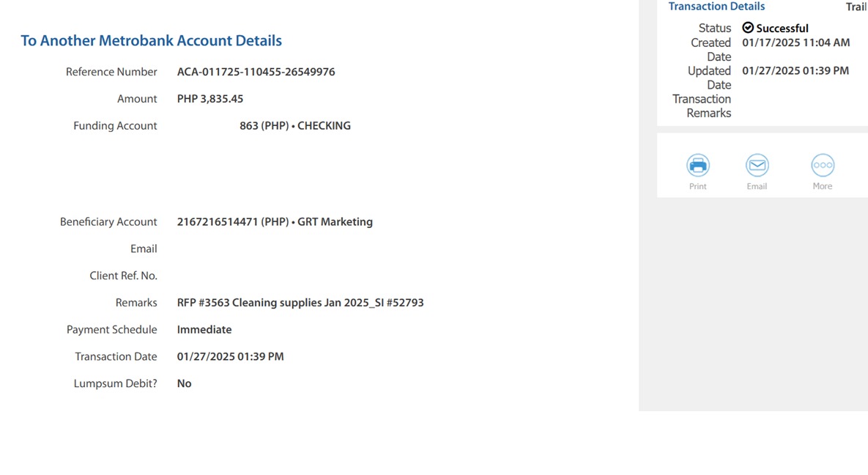
Task: Click the Successful status checkmark icon
Action: point(748,28)
